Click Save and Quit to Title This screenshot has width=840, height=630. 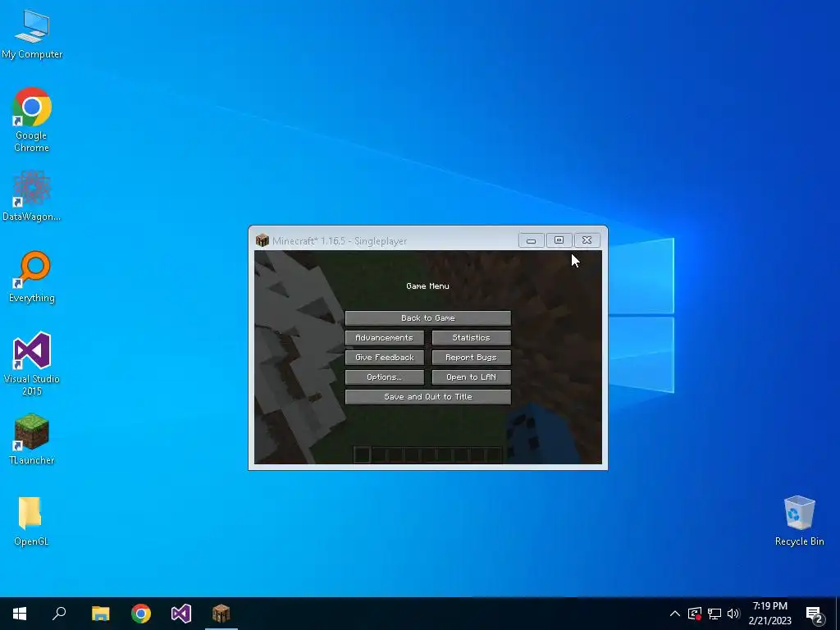click(x=428, y=397)
